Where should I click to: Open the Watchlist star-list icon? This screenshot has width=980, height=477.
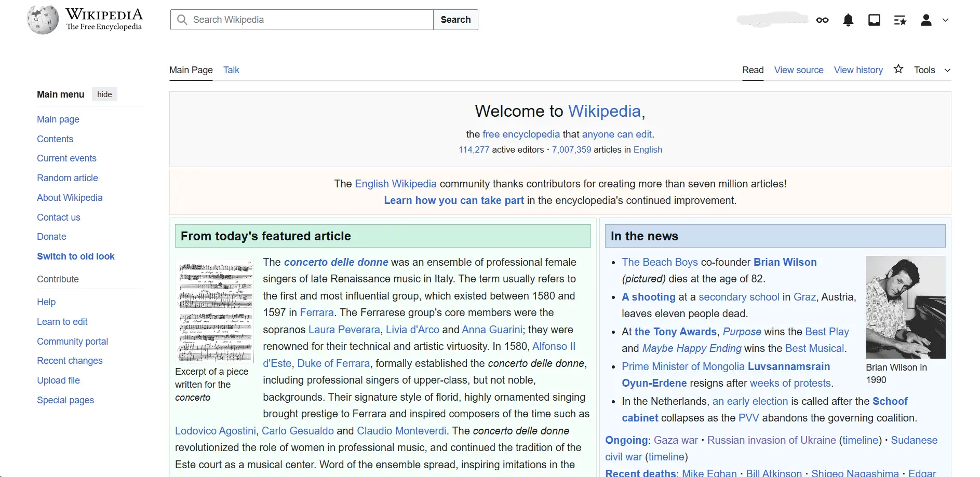tap(900, 20)
